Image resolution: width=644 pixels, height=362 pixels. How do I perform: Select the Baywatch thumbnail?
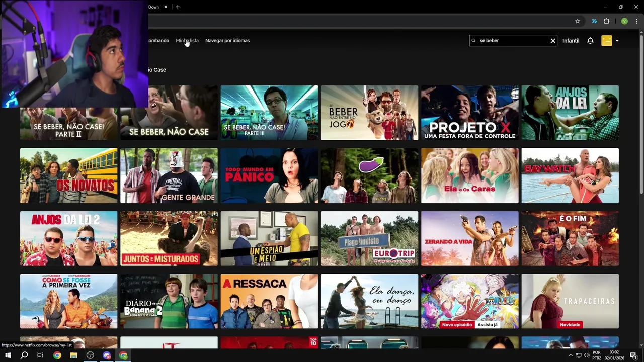[570, 175]
